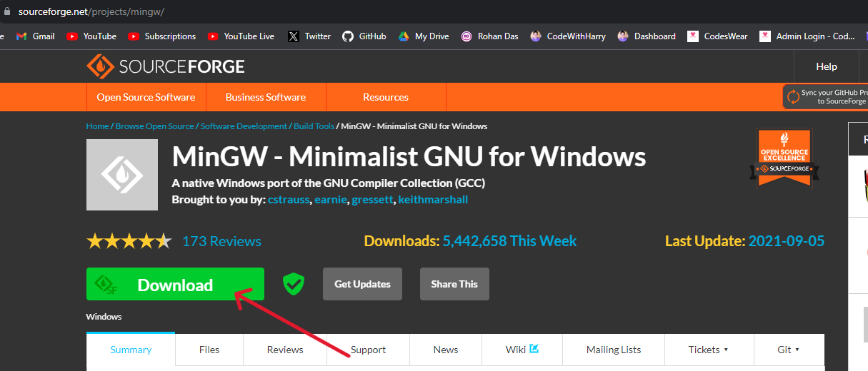
Task: Open cstrauss author profile link
Action: (289, 200)
